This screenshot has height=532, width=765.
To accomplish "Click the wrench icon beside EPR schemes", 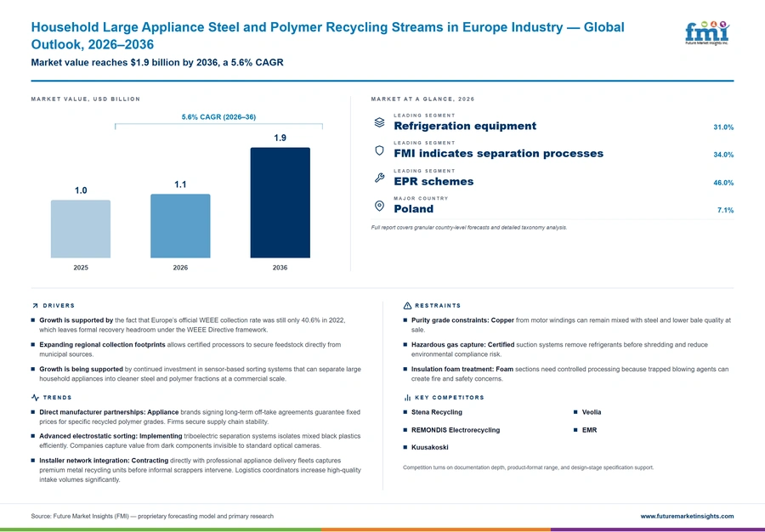I will click(379, 178).
